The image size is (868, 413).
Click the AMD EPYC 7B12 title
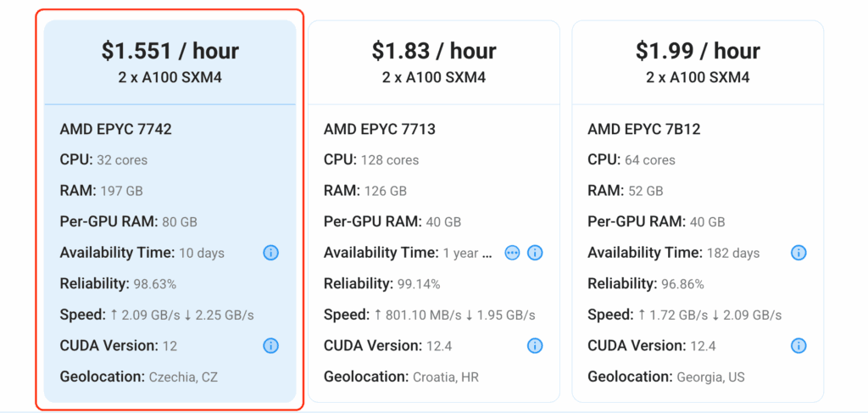(644, 129)
